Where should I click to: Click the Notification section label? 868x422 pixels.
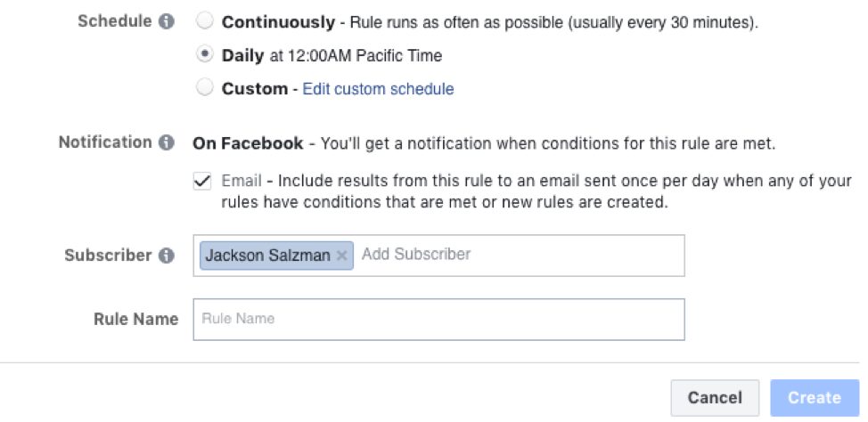(105, 142)
